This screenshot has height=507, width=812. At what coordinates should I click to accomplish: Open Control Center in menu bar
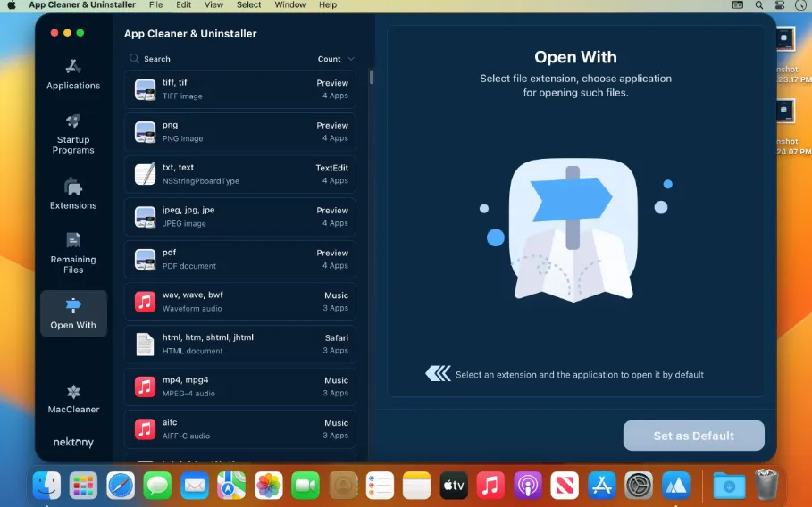click(x=779, y=5)
